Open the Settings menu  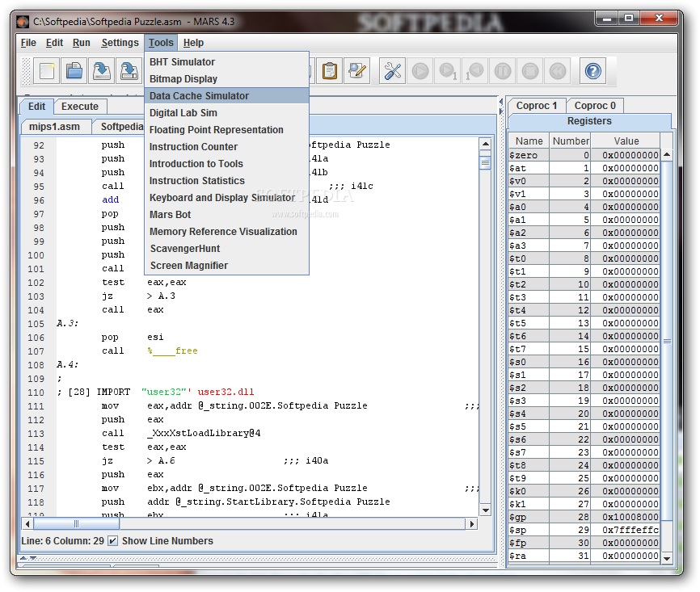click(120, 43)
